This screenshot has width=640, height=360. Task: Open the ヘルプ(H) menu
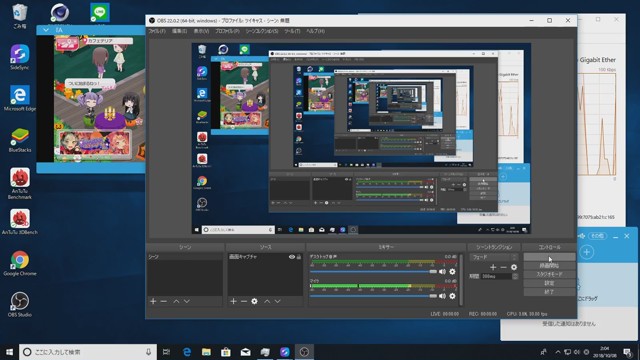(315, 31)
